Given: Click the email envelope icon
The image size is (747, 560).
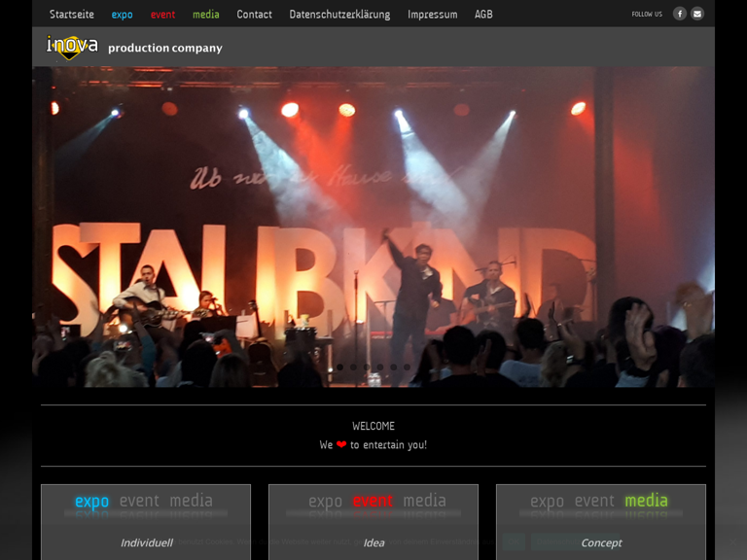Looking at the screenshot, I should [696, 14].
